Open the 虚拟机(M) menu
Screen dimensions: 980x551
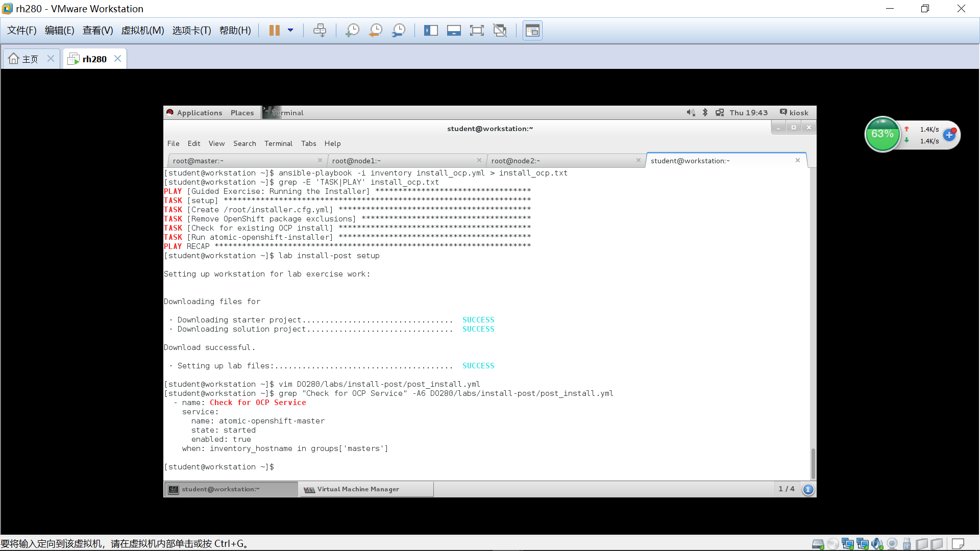tap(143, 30)
